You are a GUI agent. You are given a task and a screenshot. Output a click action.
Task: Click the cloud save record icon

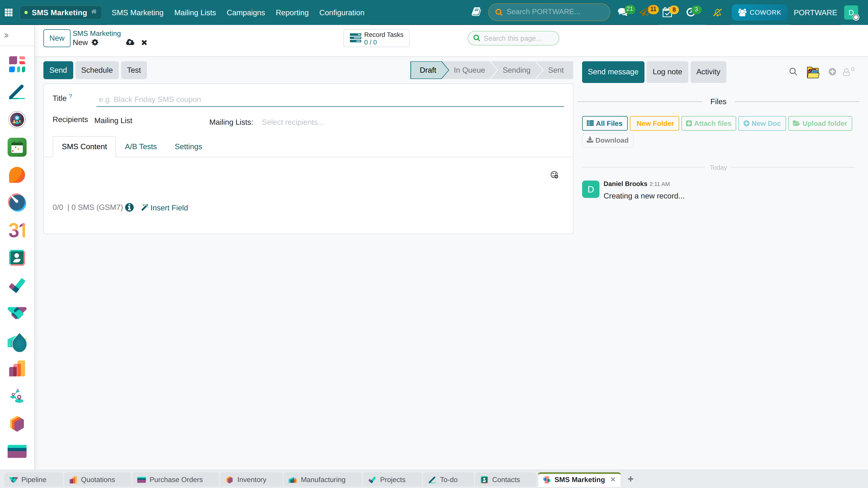(x=130, y=43)
